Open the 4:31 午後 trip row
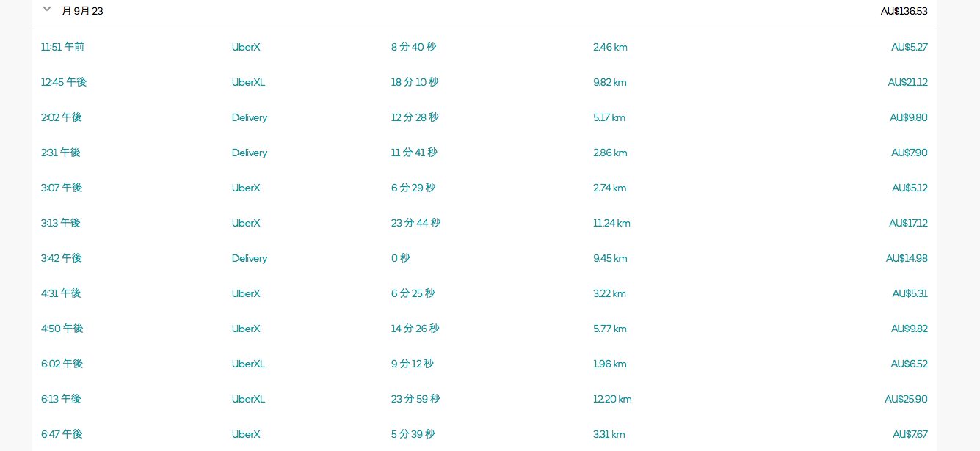Image resolution: width=980 pixels, height=451 pixels. pos(484,293)
